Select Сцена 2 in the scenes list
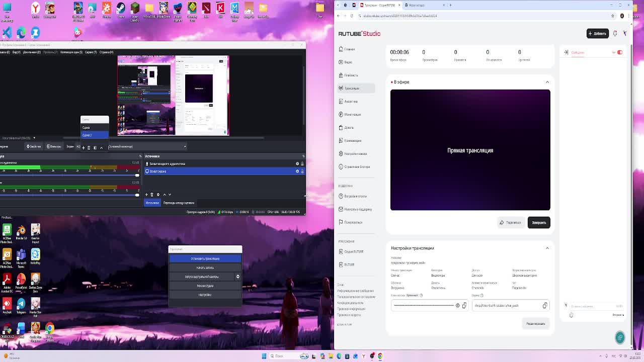 click(95, 135)
